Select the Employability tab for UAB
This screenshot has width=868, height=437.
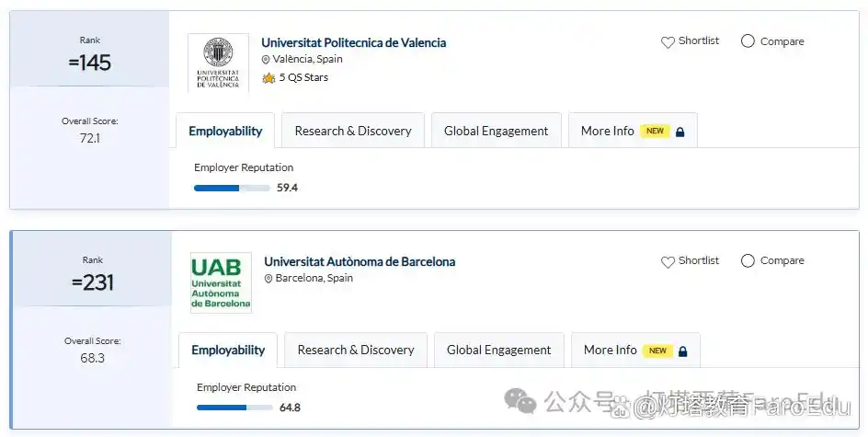[228, 350]
